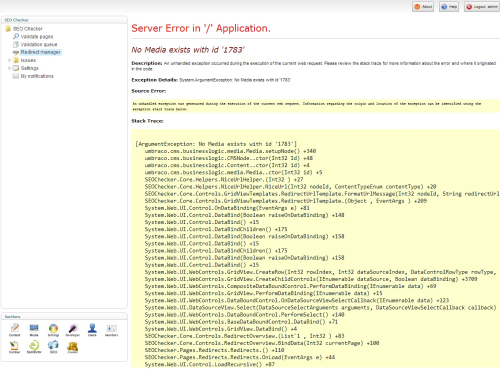Click the About button
Image resolution: width=500 pixels, height=369 pixels.
(423, 7)
